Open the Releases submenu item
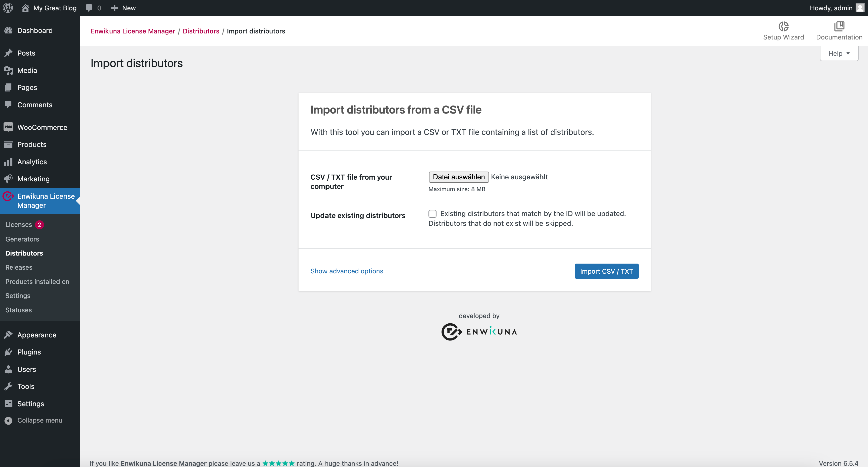868x467 pixels. click(x=19, y=267)
